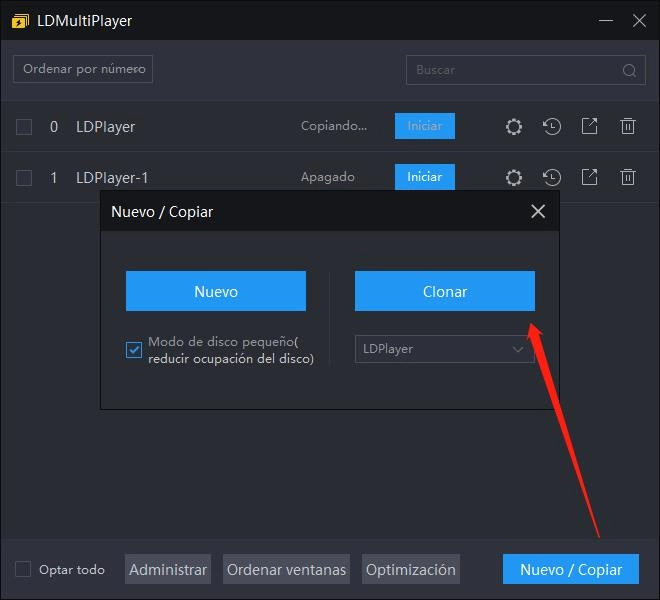The image size is (660, 600).
Task: Tick the checkbox for LDPlayer row 0
Action: pyautogui.click(x=24, y=127)
